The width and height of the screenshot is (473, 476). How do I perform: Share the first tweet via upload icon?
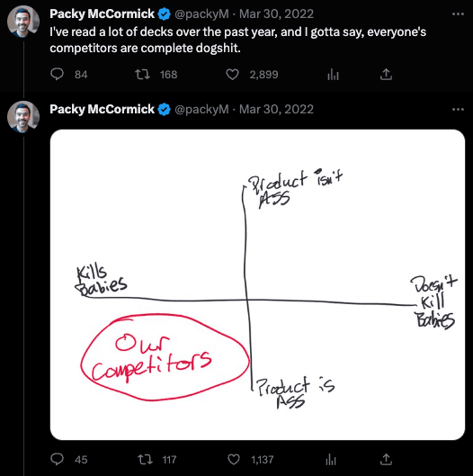pos(386,75)
